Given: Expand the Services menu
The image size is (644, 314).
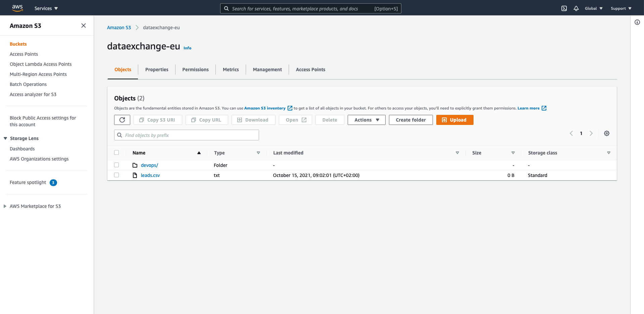Looking at the screenshot, I should pyautogui.click(x=46, y=8).
